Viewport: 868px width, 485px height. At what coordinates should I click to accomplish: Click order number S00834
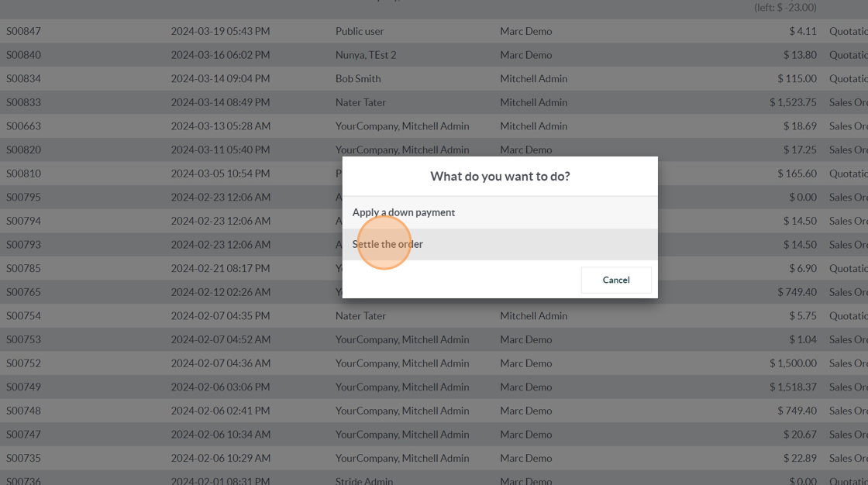pos(23,79)
